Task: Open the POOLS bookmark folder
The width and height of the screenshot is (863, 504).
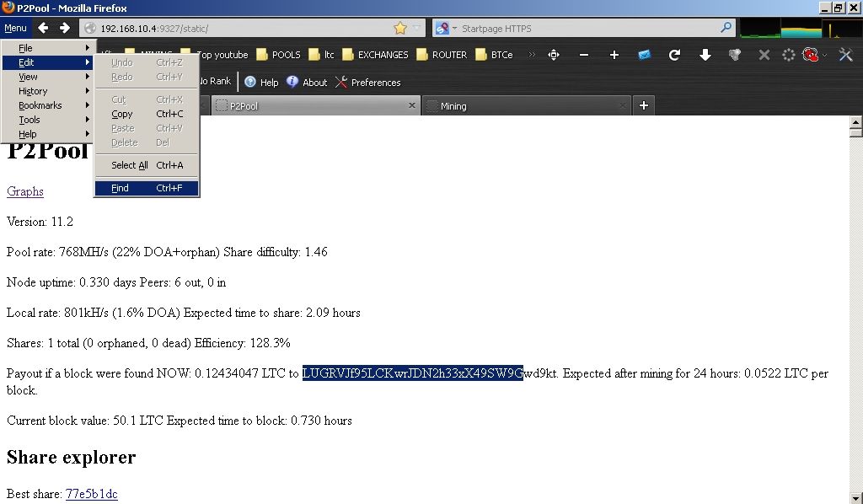Action: (278, 55)
